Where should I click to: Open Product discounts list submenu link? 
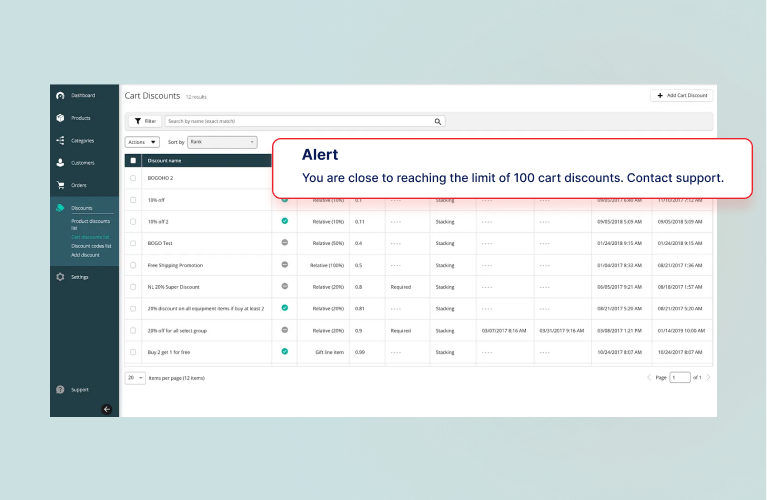90,225
